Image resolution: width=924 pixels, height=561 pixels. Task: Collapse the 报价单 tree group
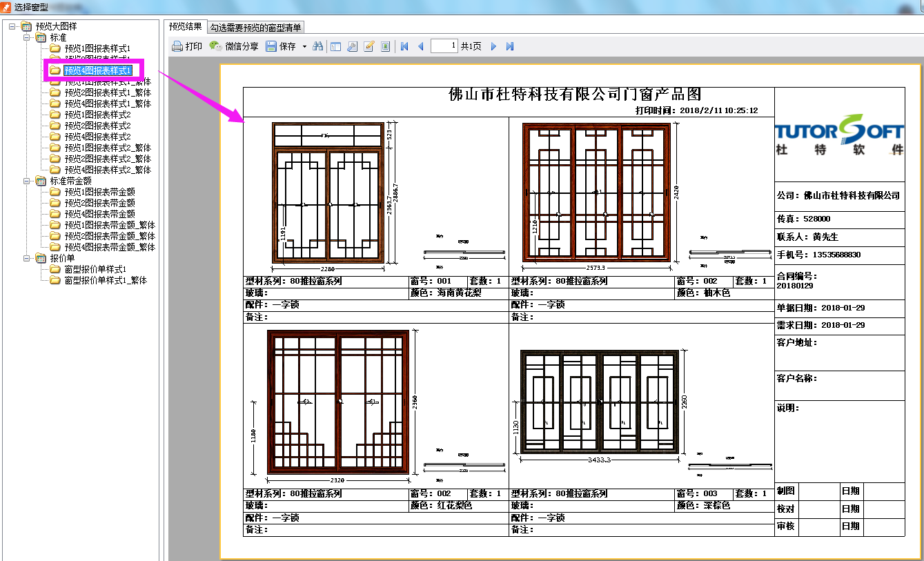[28, 258]
